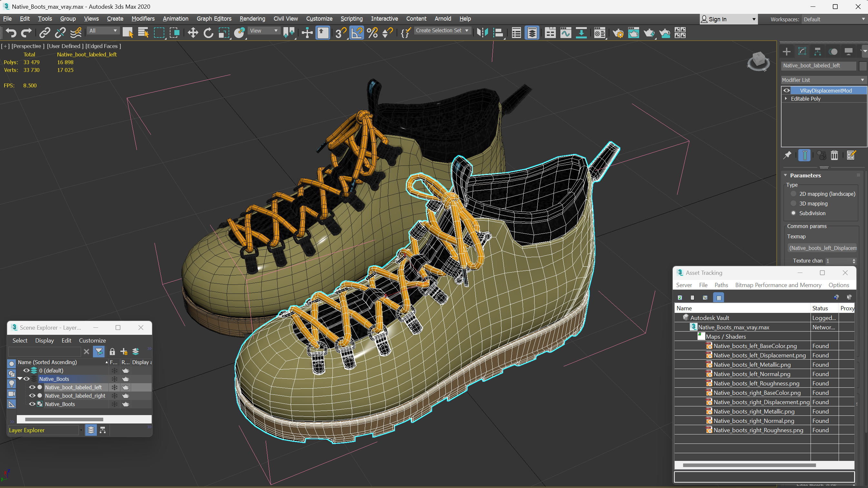Click the [Perspective] viewport label

pos(28,46)
